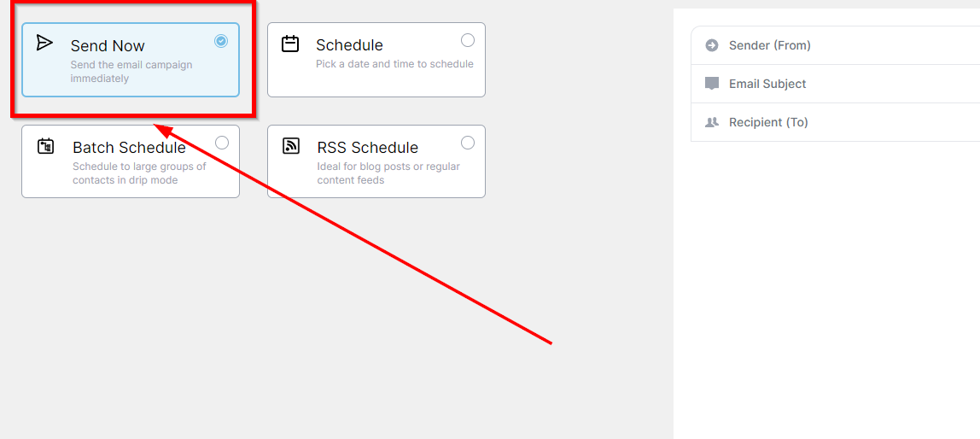
Task: Click the paper plane Send Now icon
Action: pos(45,43)
